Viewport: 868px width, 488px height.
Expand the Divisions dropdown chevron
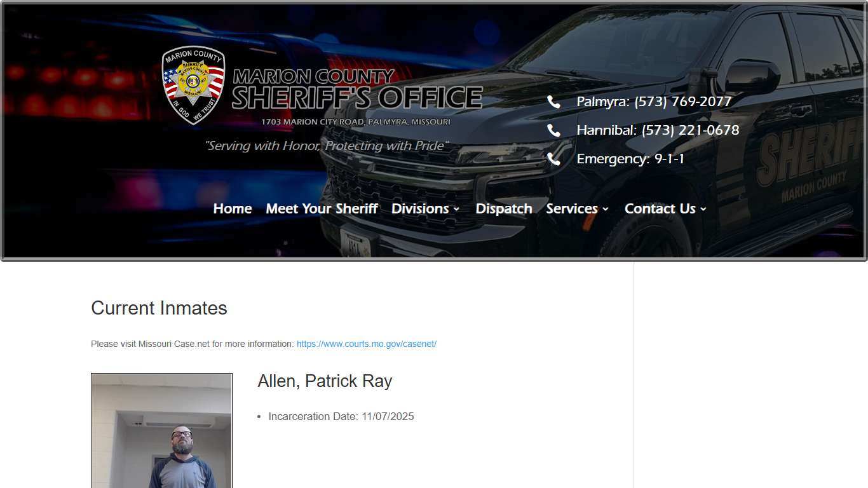tap(456, 210)
